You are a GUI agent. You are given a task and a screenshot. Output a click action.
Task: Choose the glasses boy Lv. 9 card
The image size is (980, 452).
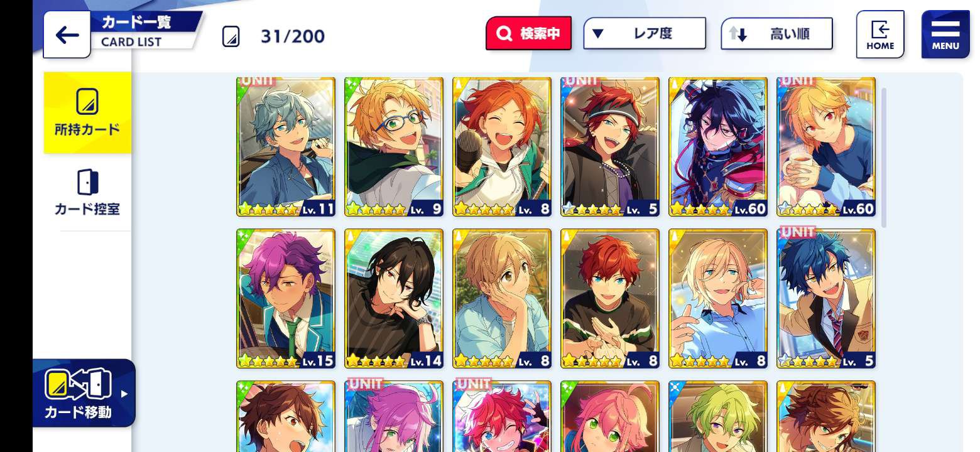[394, 147]
